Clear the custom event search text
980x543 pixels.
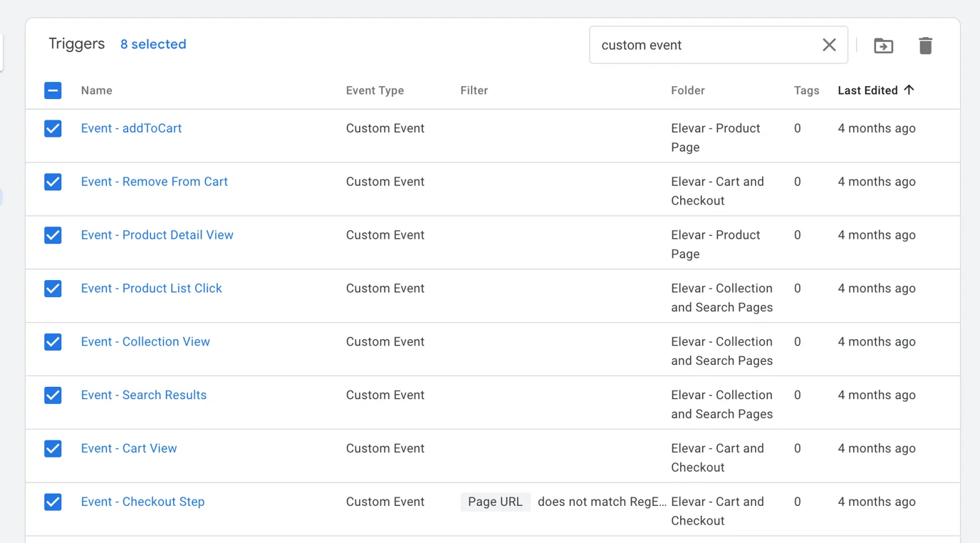coord(829,45)
